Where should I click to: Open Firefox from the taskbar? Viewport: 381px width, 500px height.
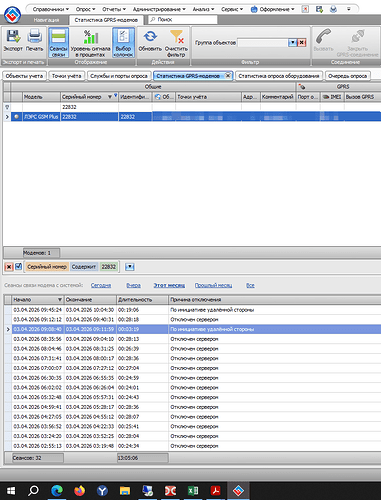(79, 491)
